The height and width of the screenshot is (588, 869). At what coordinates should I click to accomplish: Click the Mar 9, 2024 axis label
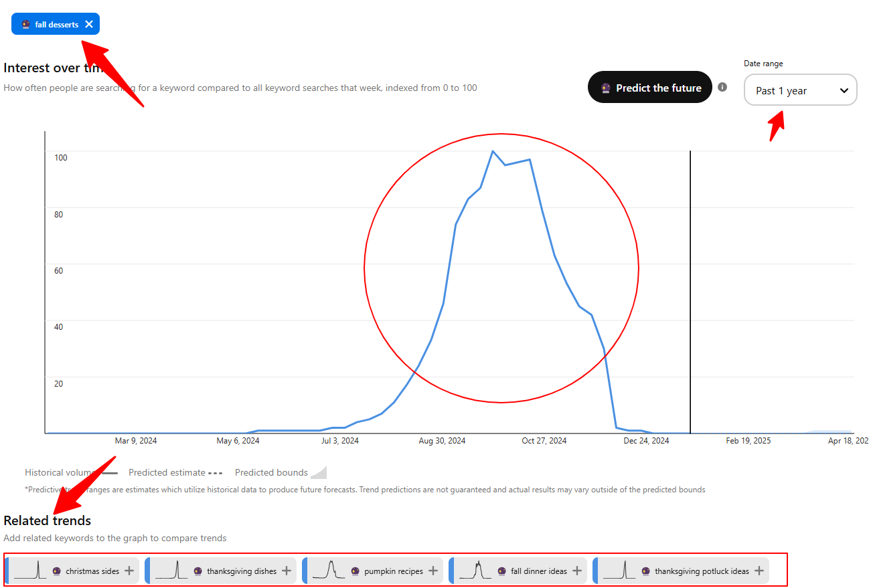pos(136,441)
